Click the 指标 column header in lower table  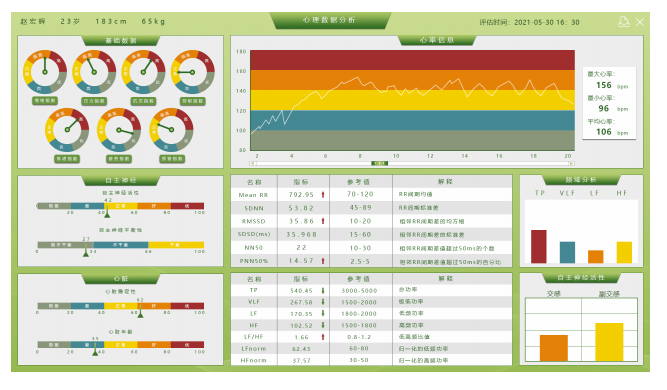[x=301, y=279]
